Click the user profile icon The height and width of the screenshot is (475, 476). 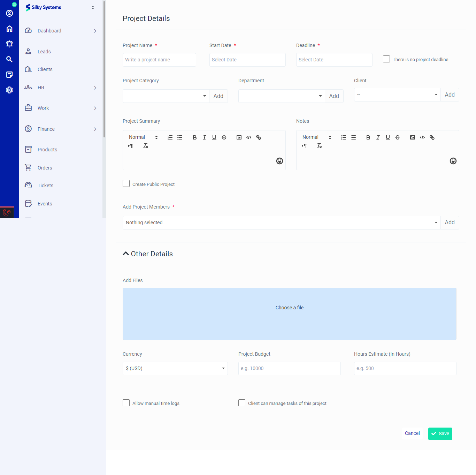pyautogui.click(x=9, y=13)
